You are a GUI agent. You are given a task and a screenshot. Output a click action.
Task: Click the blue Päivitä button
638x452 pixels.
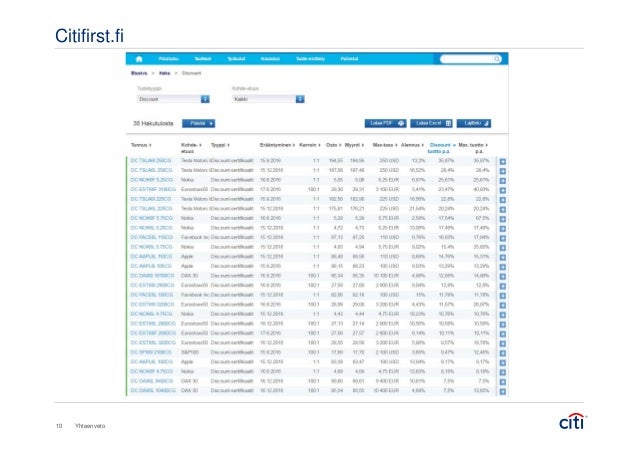[199, 123]
